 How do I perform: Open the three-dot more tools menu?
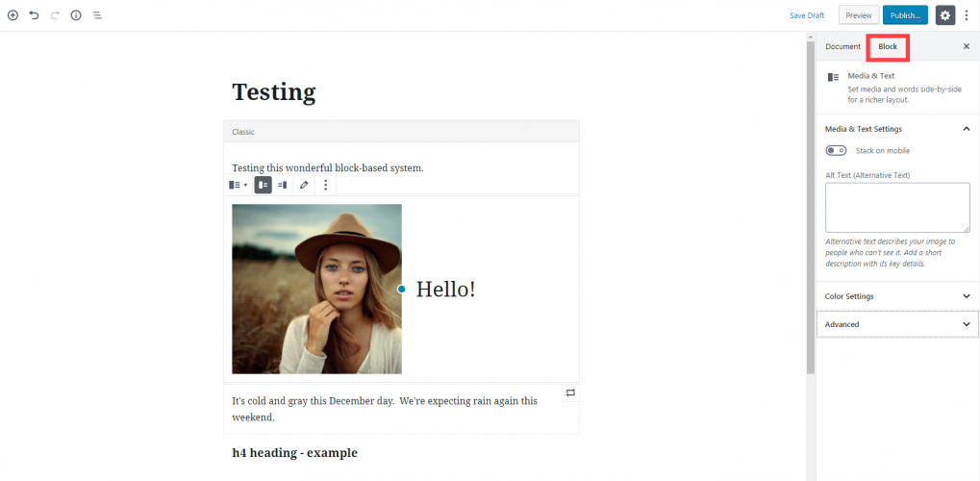(967, 15)
